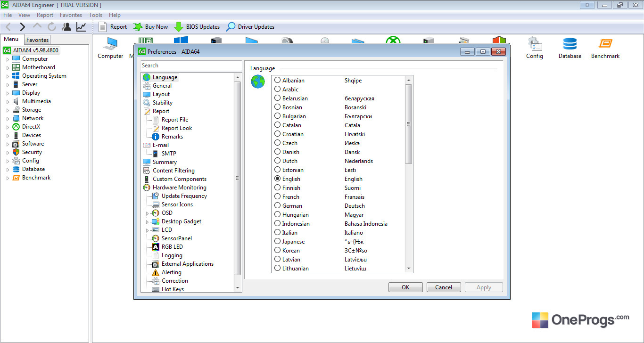Open the graph chart toolbar icon

coord(81,27)
